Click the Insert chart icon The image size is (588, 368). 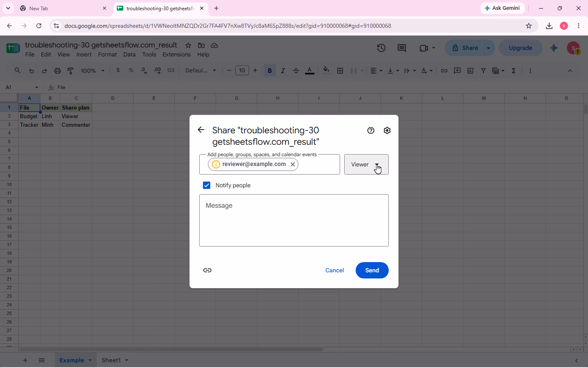tap(470, 71)
